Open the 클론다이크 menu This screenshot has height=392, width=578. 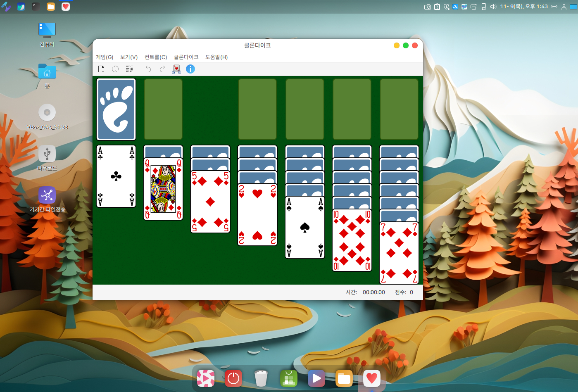point(186,57)
